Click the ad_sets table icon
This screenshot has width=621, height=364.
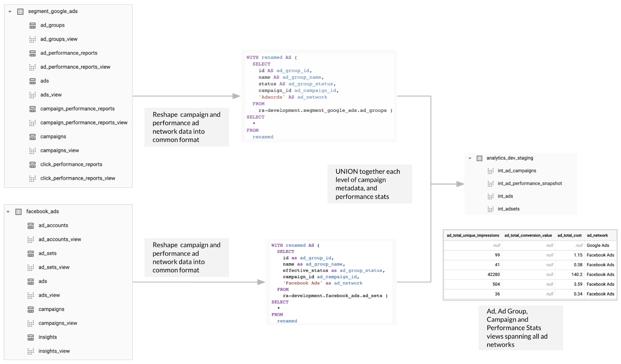[x=31, y=254]
